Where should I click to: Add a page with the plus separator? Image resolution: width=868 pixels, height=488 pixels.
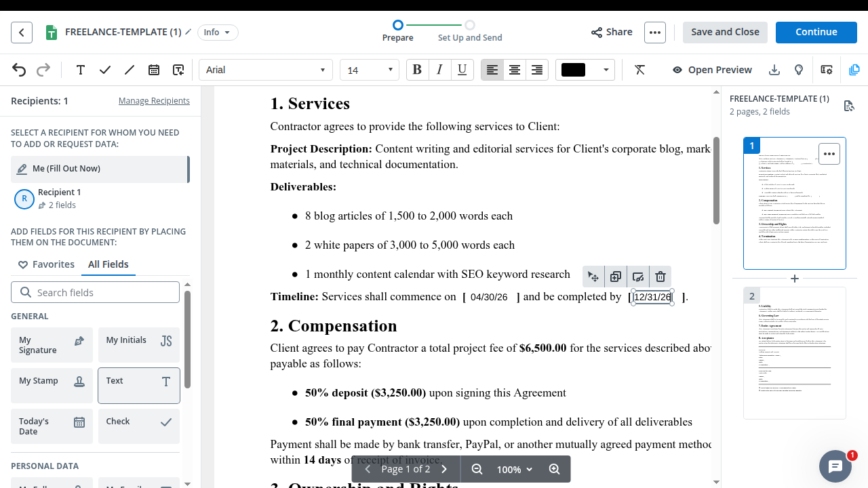795,279
